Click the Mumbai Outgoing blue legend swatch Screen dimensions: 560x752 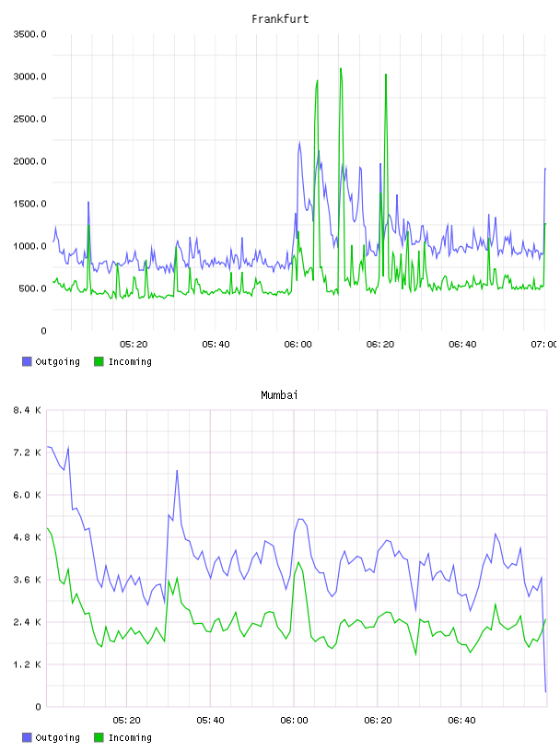click(x=27, y=737)
